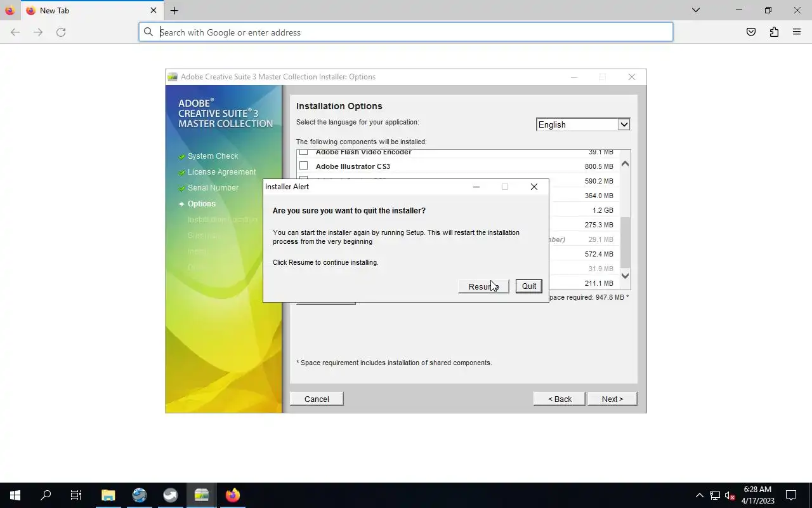Open the list all tabs chevron
812x508 pixels.
pyautogui.click(x=696, y=10)
